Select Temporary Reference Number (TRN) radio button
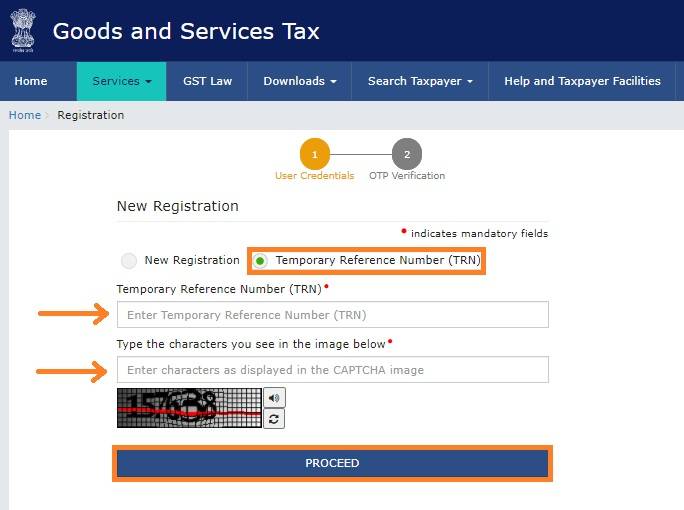 (x=260, y=261)
